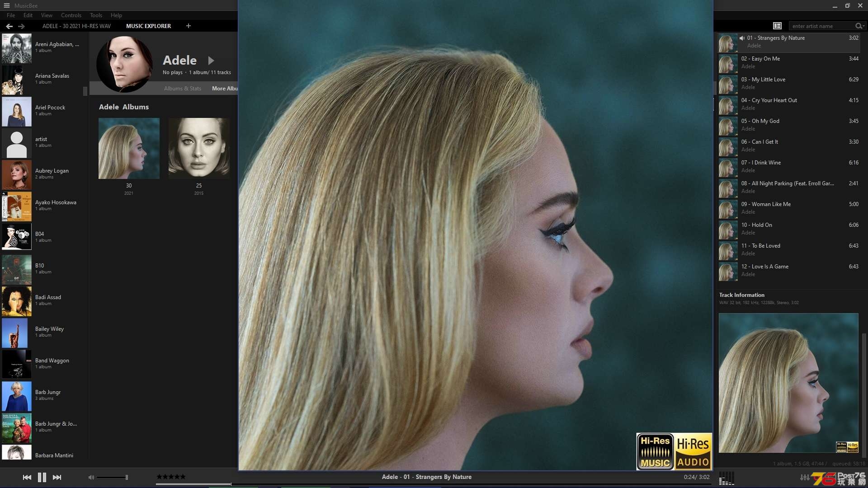Image resolution: width=868 pixels, height=488 pixels.
Task: Click the round Adele artist photo
Action: [x=124, y=64]
